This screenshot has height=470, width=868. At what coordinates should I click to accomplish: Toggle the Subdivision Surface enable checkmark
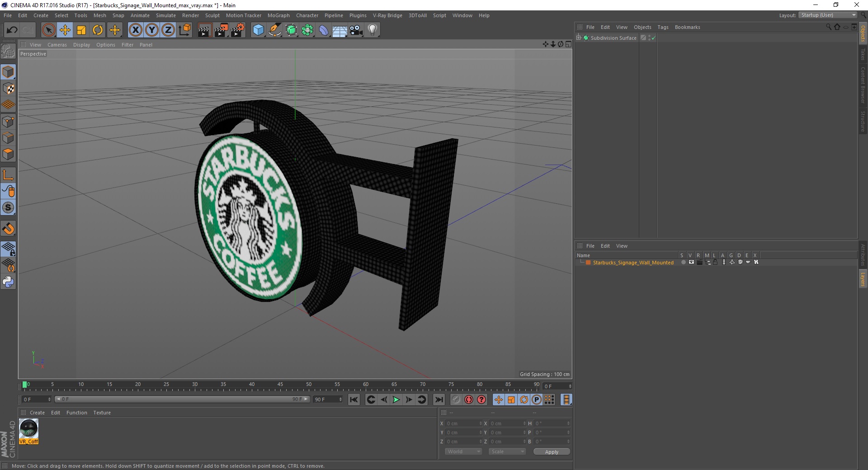coord(653,38)
